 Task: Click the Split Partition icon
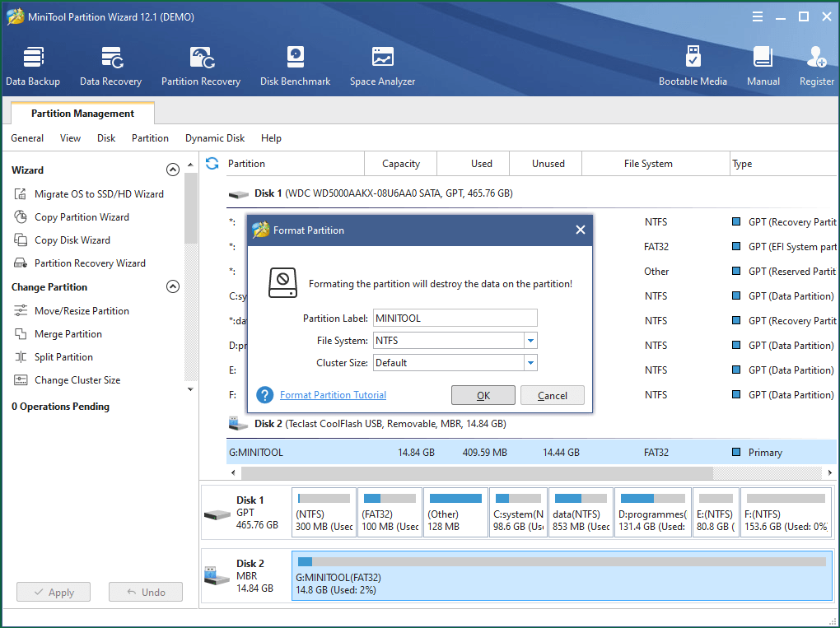pos(21,356)
